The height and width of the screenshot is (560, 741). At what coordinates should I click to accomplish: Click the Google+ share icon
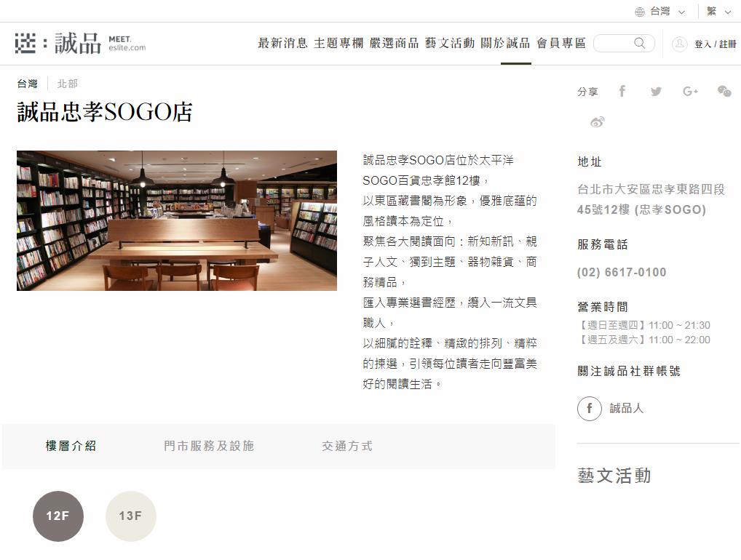tap(690, 91)
